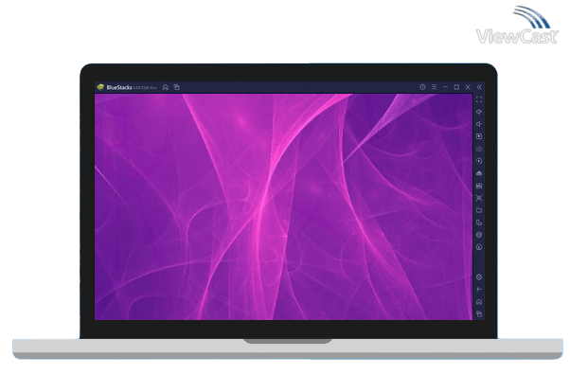Take a screenshot with the sidebar capture icon
The height and width of the screenshot is (392, 570).
coord(479,198)
